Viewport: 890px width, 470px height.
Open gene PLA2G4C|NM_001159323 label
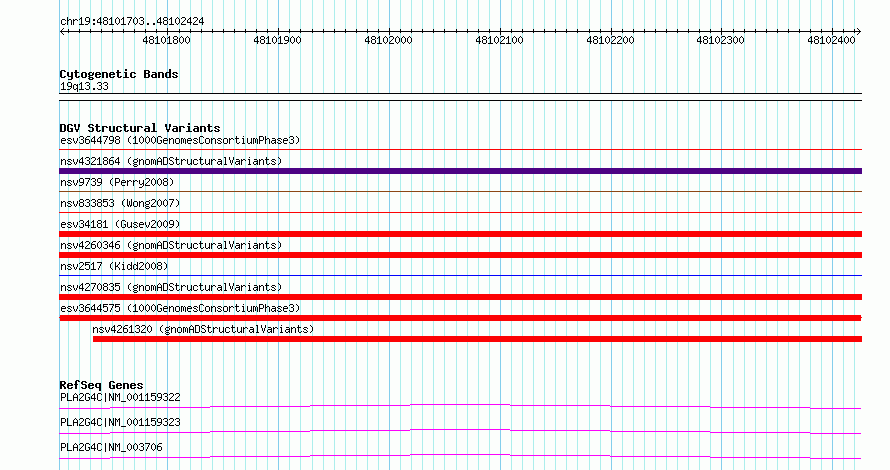(120, 422)
